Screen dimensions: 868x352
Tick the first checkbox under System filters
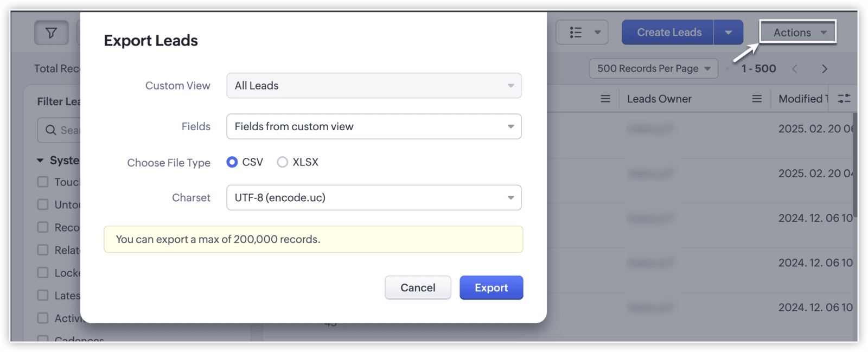(43, 182)
